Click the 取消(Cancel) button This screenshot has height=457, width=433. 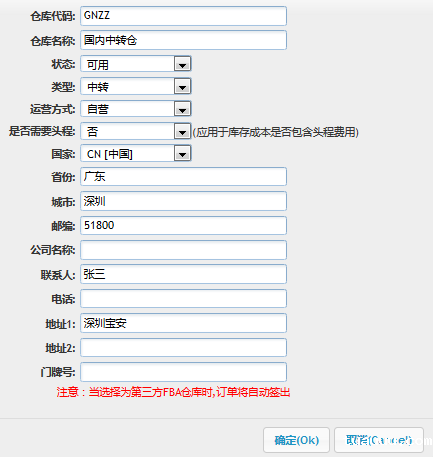pos(379,440)
